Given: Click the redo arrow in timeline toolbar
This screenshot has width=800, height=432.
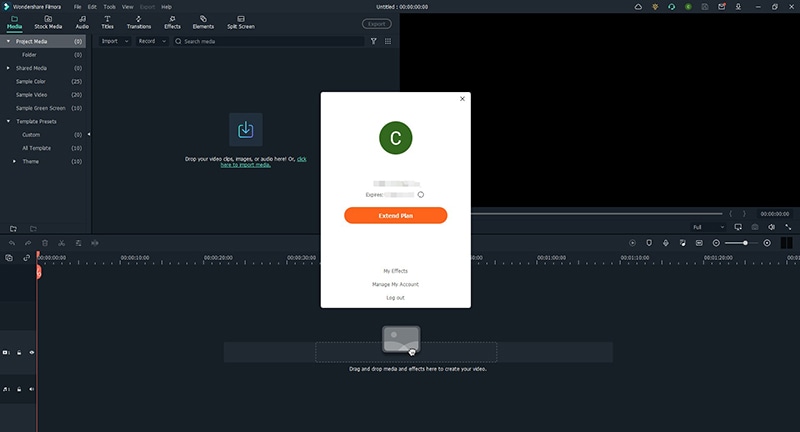Looking at the screenshot, I should pyautogui.click(x=28, y=243).
